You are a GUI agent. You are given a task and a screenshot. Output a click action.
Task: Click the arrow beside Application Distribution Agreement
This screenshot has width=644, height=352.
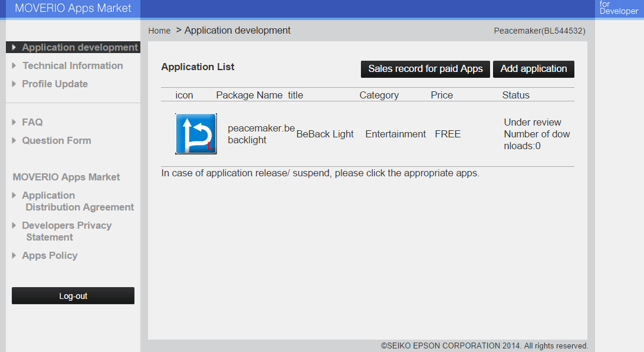pos(14,195)
